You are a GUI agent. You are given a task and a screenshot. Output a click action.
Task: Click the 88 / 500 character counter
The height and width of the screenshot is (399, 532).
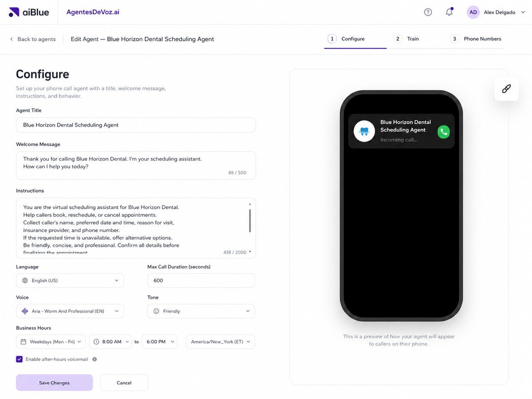coord(237,173)
